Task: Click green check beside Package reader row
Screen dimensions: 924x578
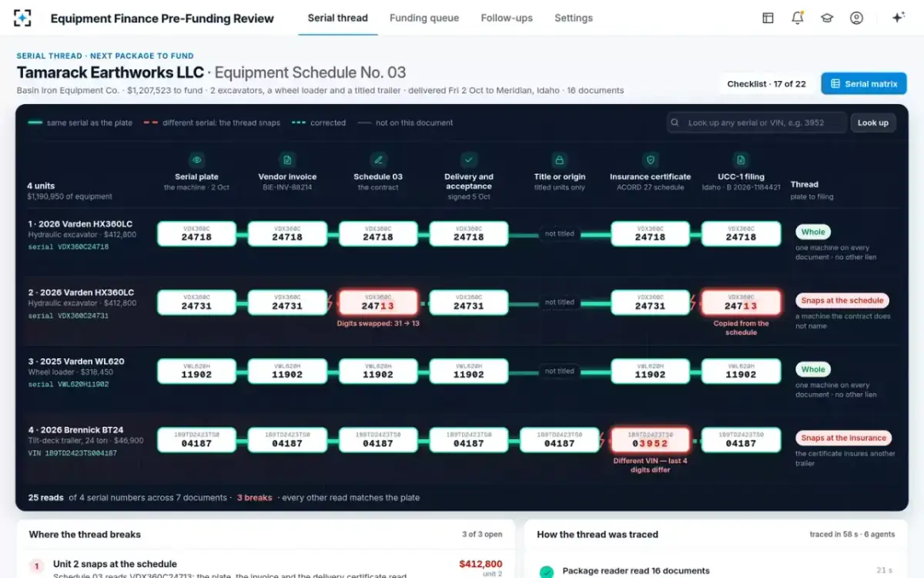Action: coord(546,571)
